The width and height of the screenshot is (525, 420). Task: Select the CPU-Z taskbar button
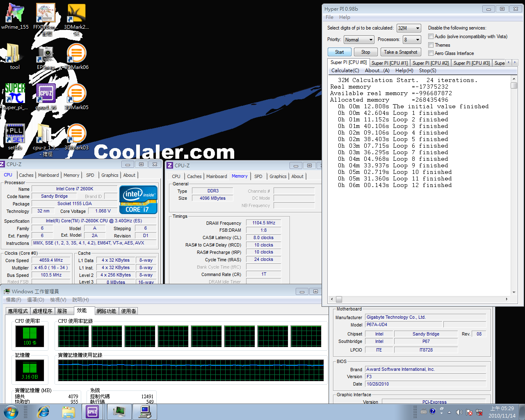pyautogui.click(x=92, y=412)
